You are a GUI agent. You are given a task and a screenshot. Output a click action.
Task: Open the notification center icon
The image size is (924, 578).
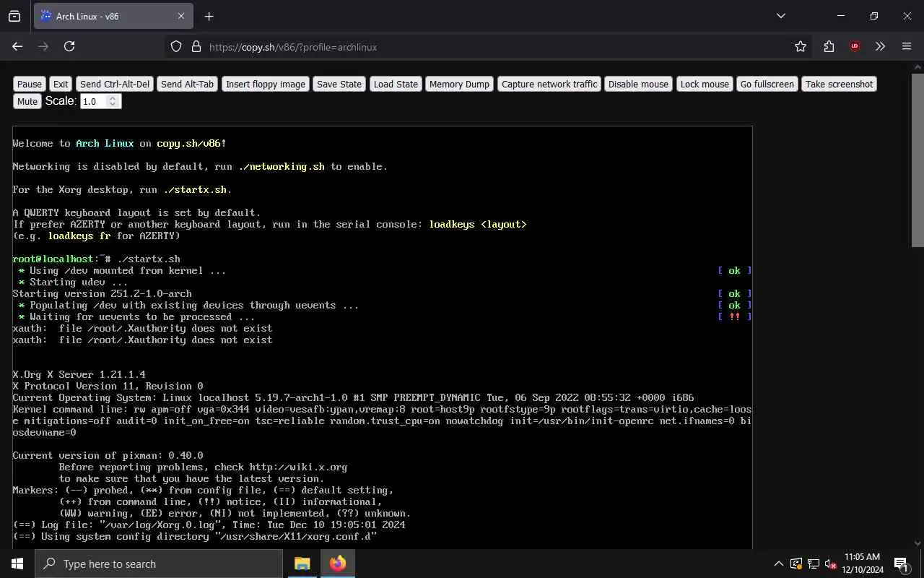pyautogui.click(x=901, y=564)
